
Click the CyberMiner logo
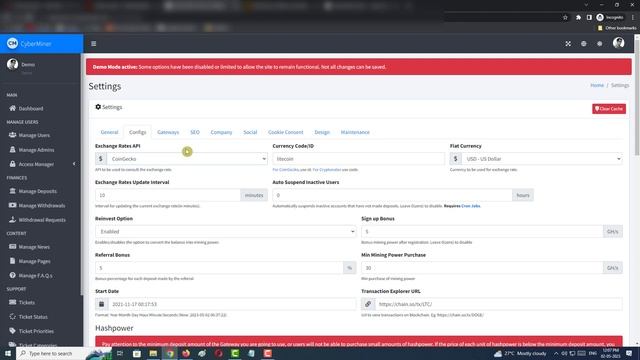pos(29,43)
